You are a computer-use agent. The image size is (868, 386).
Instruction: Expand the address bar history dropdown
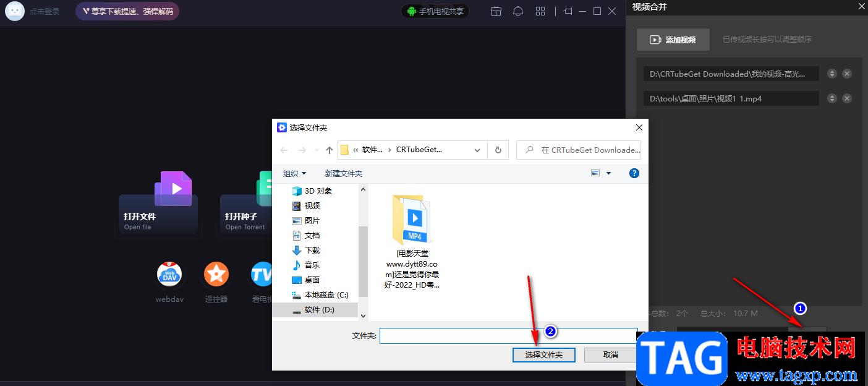click(477, 150)
